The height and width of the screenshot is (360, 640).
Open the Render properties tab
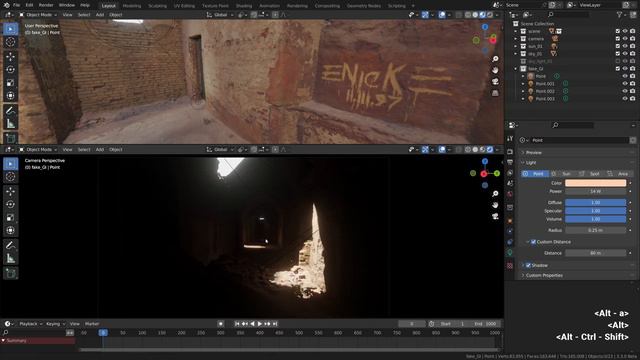coord(510,152)
